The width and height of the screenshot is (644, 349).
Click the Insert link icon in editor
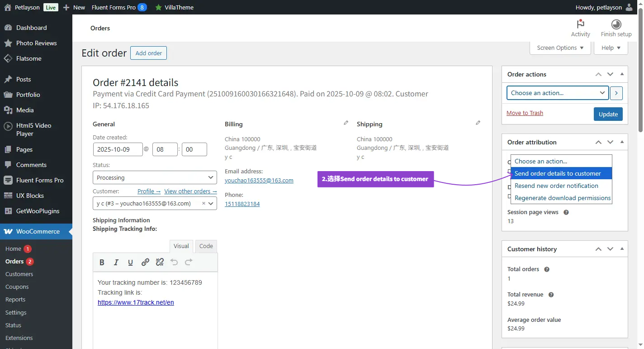click(x=145, y=262)
